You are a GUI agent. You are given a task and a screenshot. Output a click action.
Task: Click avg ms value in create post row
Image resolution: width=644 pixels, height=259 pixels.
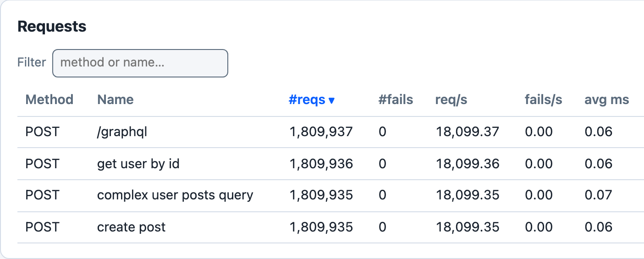click(x=599, y=227)
